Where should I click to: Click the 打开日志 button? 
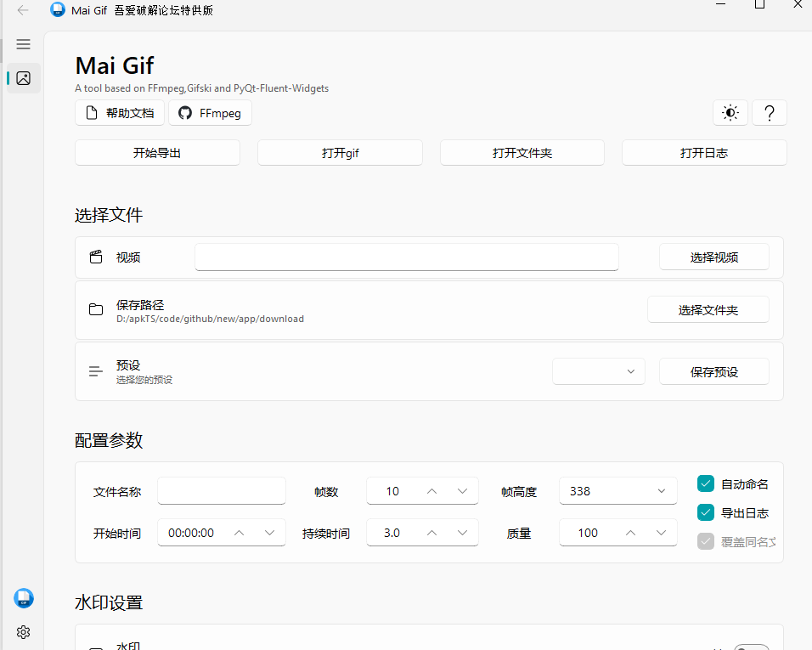click(x=703, y=153)
